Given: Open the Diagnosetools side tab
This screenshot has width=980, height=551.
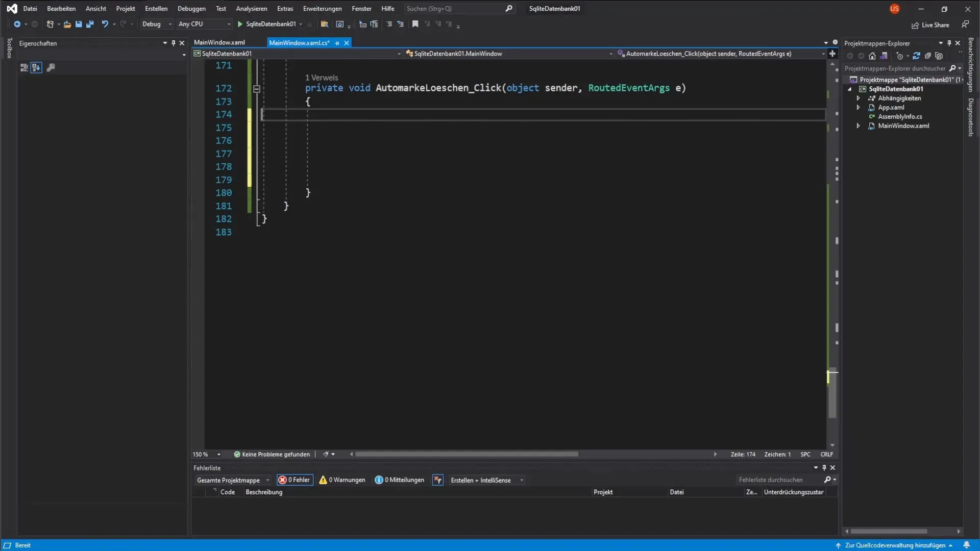Looking at the screenshot, I should coord(971,117).
